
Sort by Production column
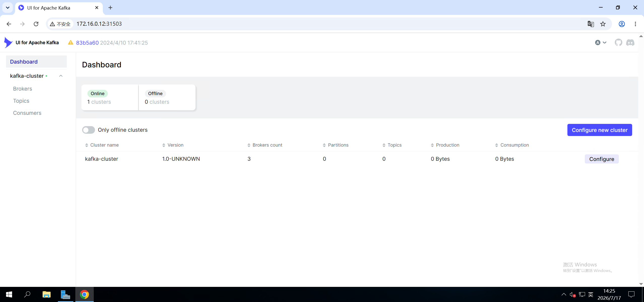click(445, 145)
